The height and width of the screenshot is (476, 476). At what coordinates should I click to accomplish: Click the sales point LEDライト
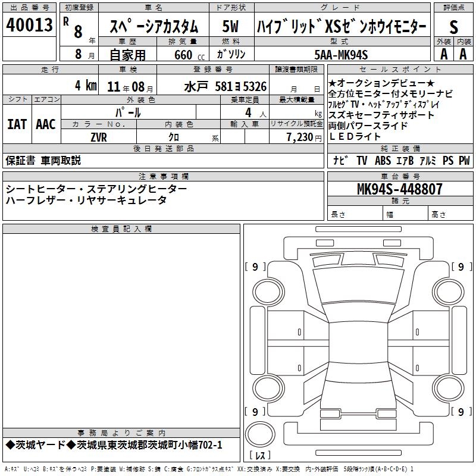point(355,137)
